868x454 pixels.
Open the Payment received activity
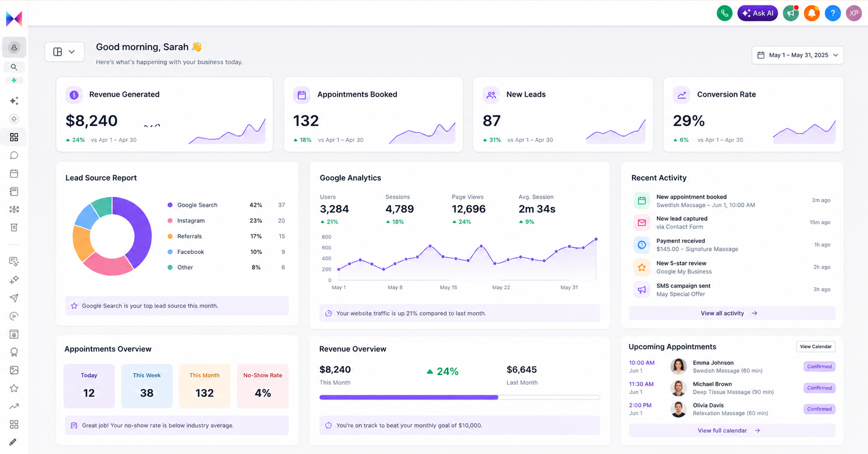pos(732,245)
